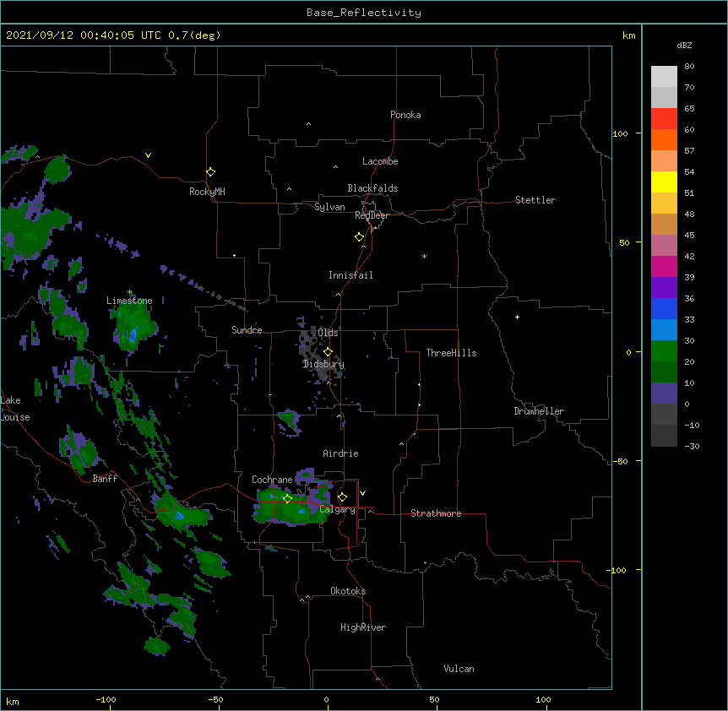Click the 0 tick on the bottom axis
This screenshot has width=728, height=711.
tap(326, 699)
